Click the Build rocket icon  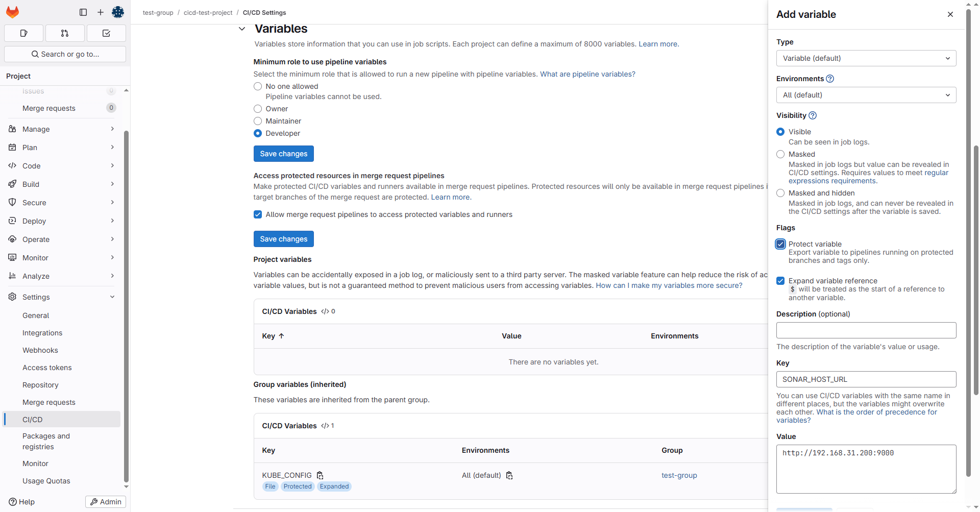coord(12,184)
